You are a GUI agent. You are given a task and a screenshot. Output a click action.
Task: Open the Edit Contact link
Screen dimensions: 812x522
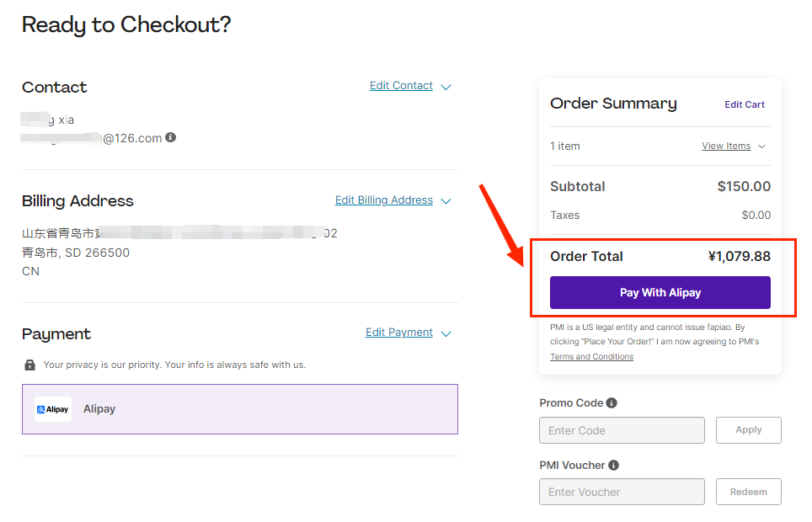pos(401,86)
